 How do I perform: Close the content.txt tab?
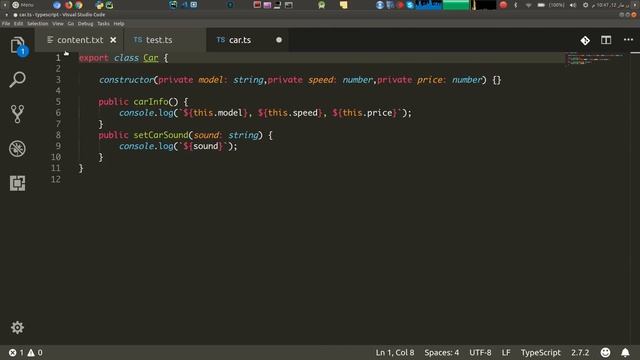point(113,40)
